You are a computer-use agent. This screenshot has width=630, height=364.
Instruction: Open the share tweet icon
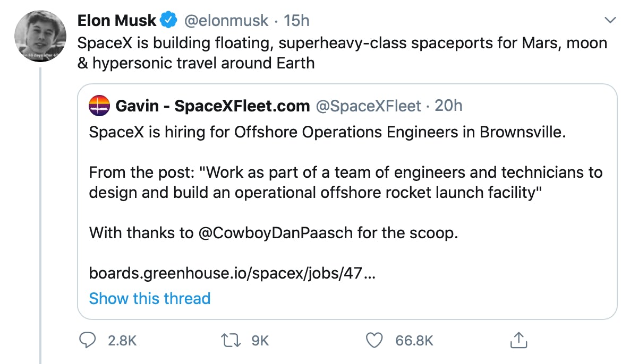[518, 340]
